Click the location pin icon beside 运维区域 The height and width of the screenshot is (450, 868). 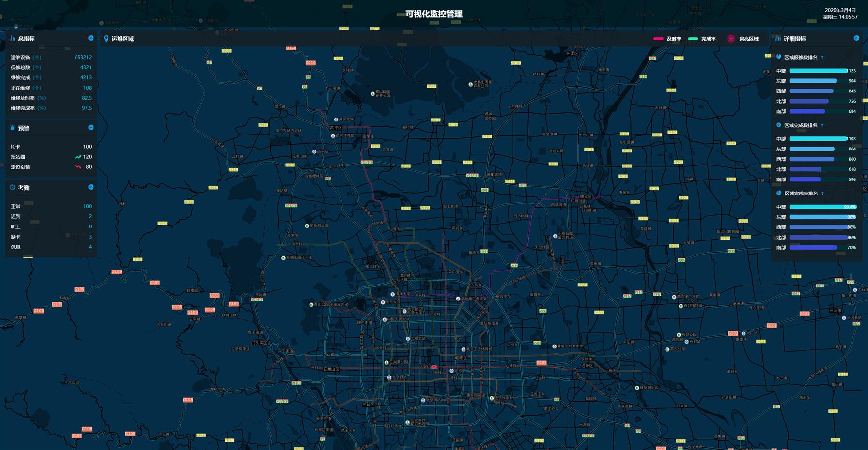pos(106,38)
